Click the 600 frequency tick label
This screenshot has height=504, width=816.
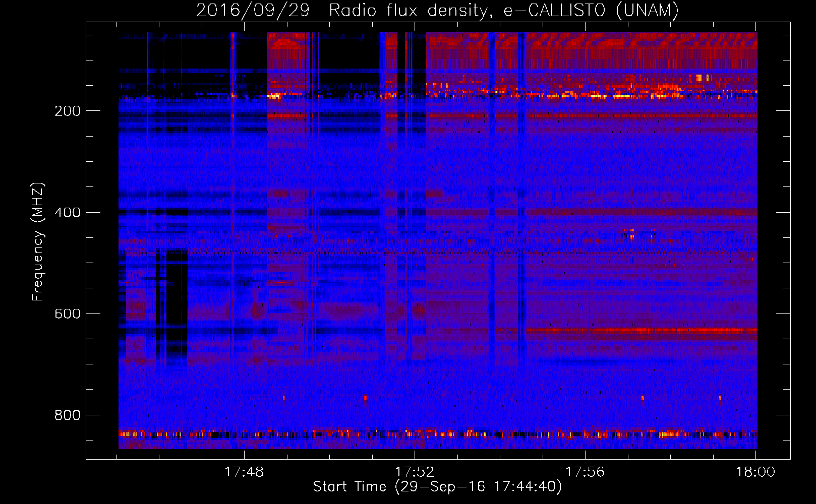68,313
